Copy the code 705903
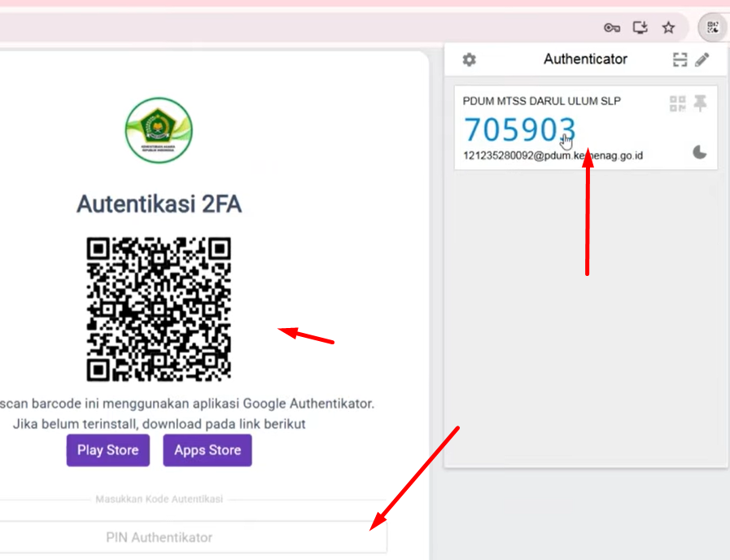The height and width of the screenshot is (560, 730). coord(519,129)
